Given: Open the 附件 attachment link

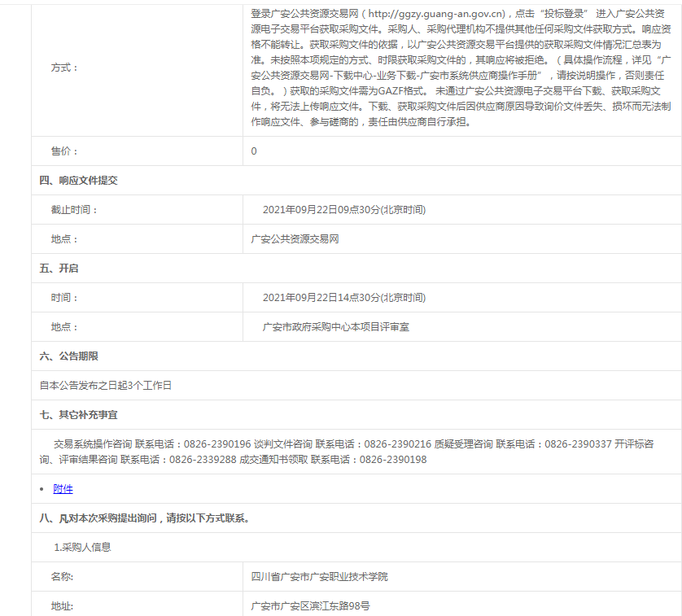Looking at the screenshot, I should [x=63, y=489].
